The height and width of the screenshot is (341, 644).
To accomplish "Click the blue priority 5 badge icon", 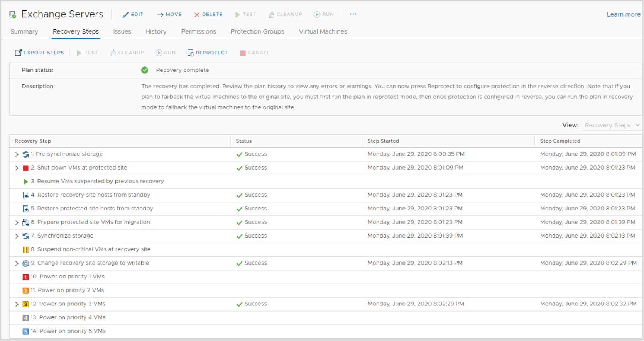I will click(25, 331).
